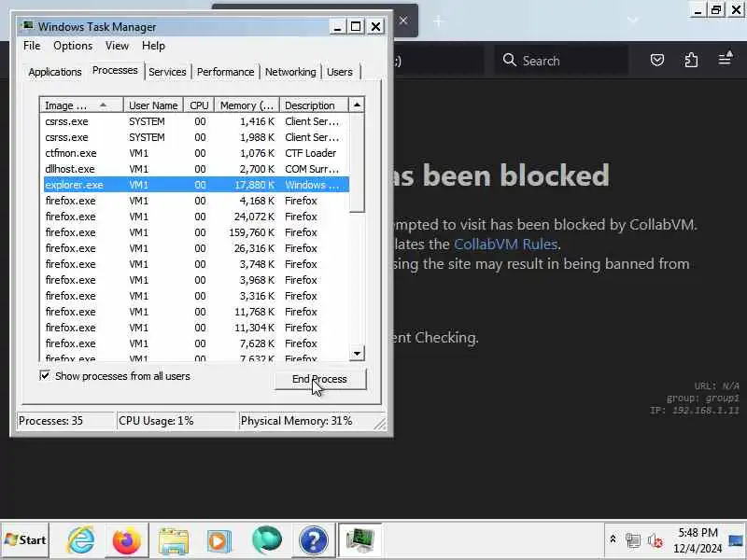This screenshot has height=560, width=747.
Task: Click the Show desktop icon by clock
Action: tap(736, 540)
